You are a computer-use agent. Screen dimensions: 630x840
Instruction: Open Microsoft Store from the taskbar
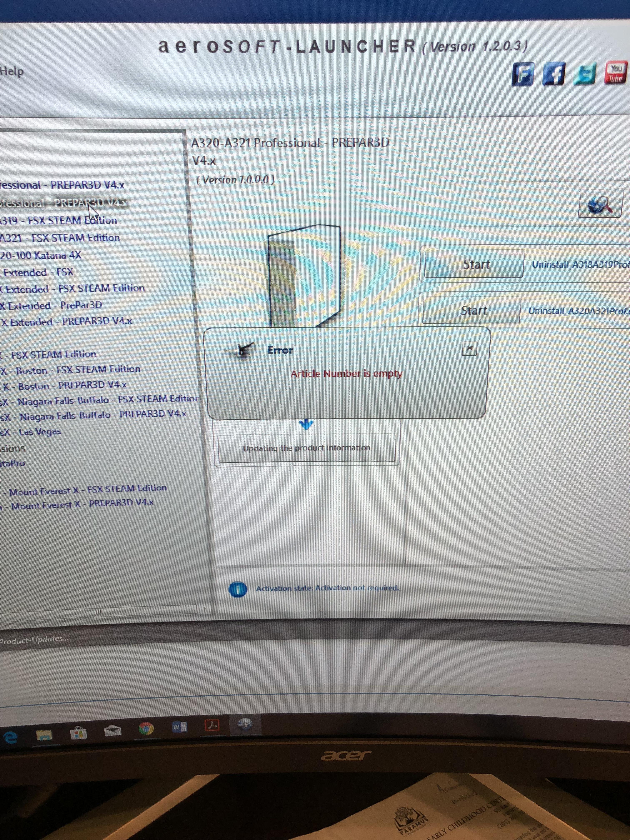pyautogui.click(x=78, y=732)
